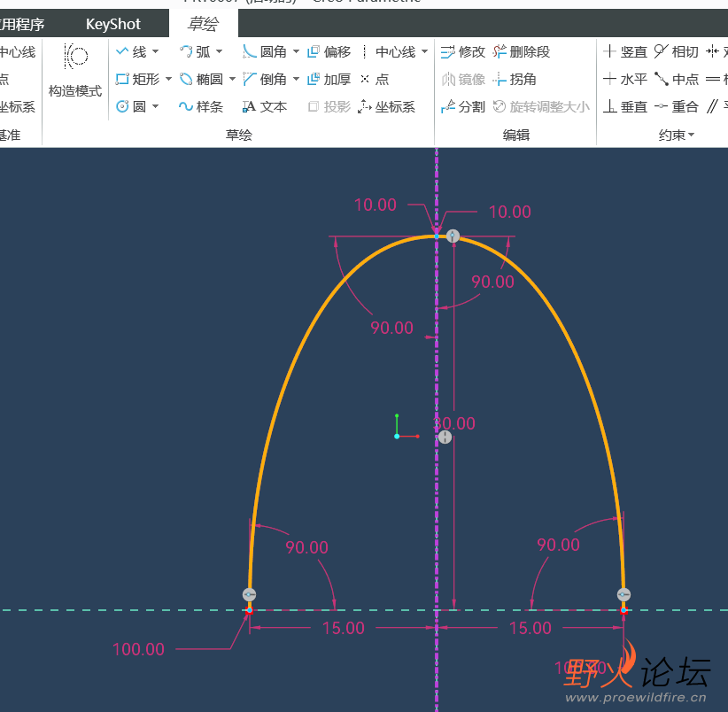728x712 pixels.
Task: Expand the Rectangle (矩形) dropdown arrow
Action: [x=168, y=79]
